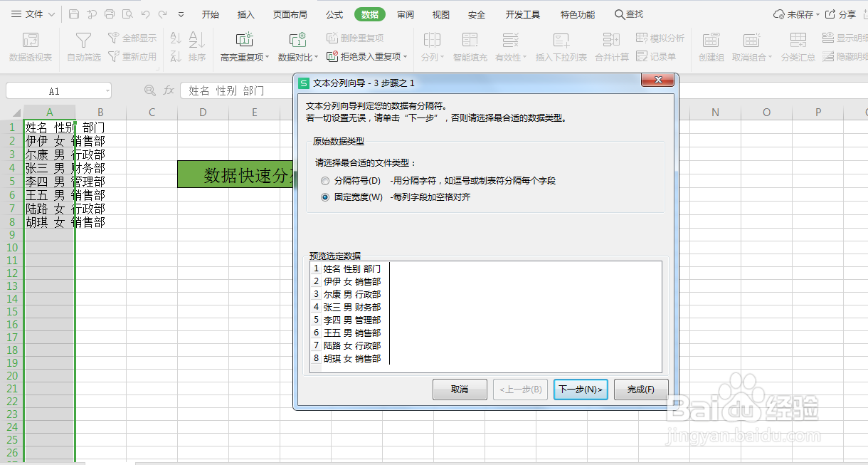The image size is (868, 465).
Task: Switch to the 视图 tab
Action: point(441,14)
